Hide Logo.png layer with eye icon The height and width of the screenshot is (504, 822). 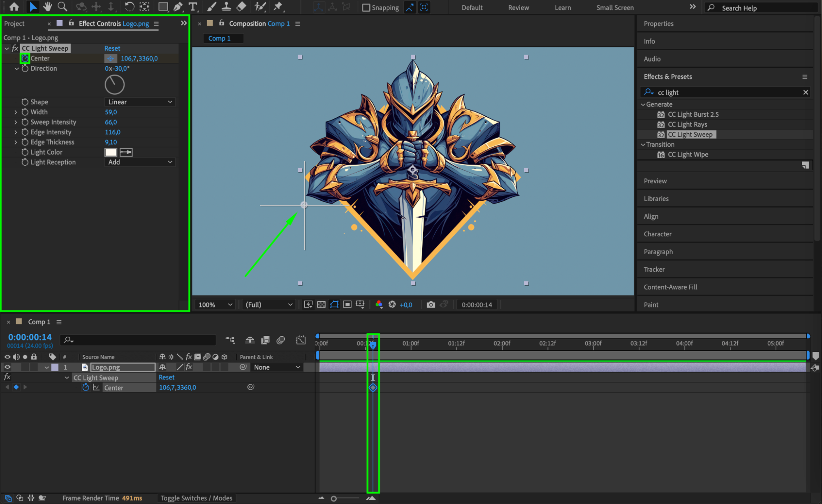(x=7, y=367)
